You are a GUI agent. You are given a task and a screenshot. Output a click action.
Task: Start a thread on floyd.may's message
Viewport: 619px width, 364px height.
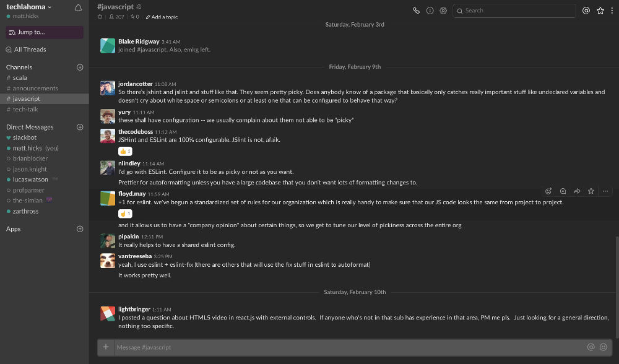click(563, 191)
